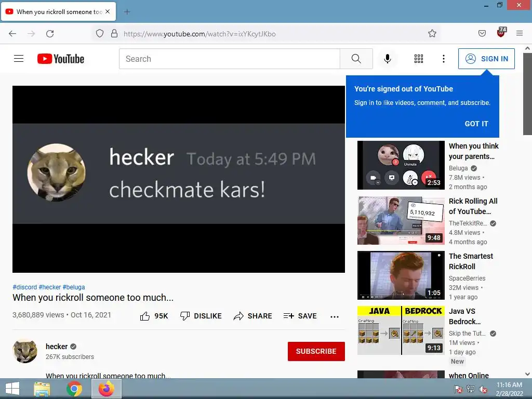This screenshot has height=399, width=532.
Task: Open File Explorer from taskbar
Action: pos(42,389)
